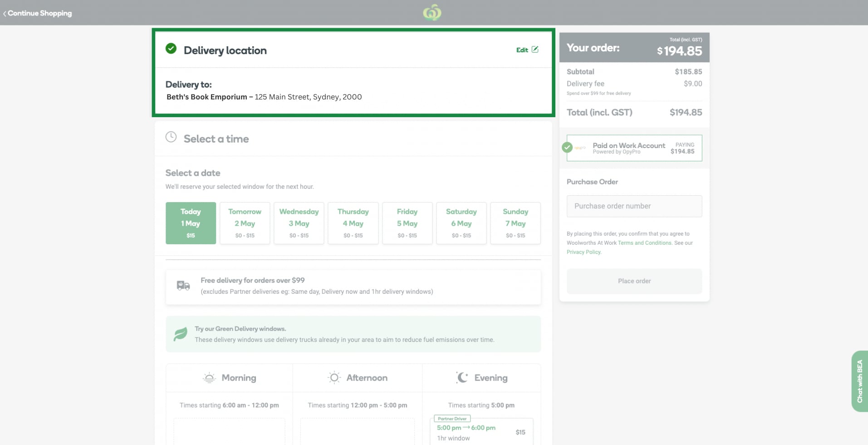Click the Woolworths logo in the header
This screenshot has width=868, height=445.
coord(432,12)
